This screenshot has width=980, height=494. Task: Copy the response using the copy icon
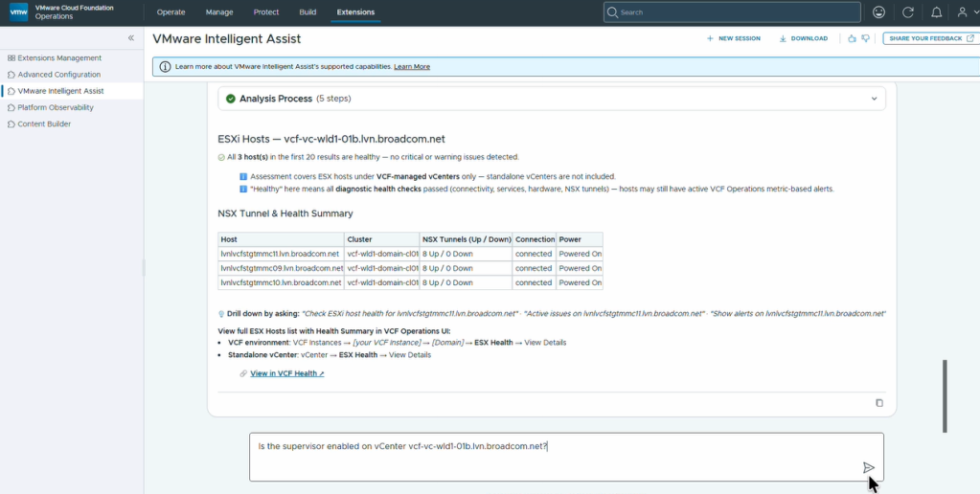click(879, 403)
